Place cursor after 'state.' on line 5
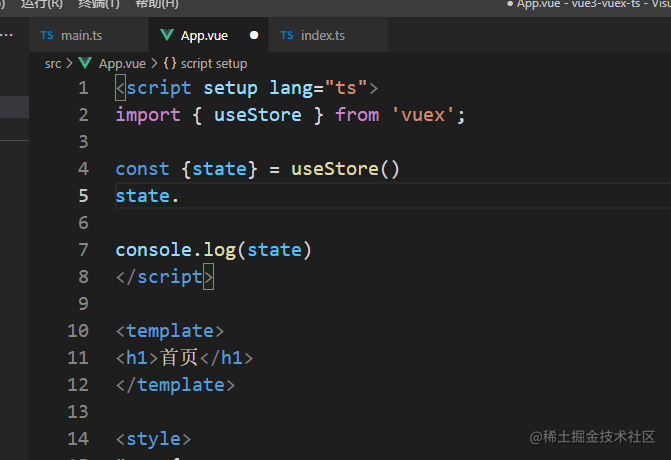This screenshot has height=460, width=671. tap(179, 196)
